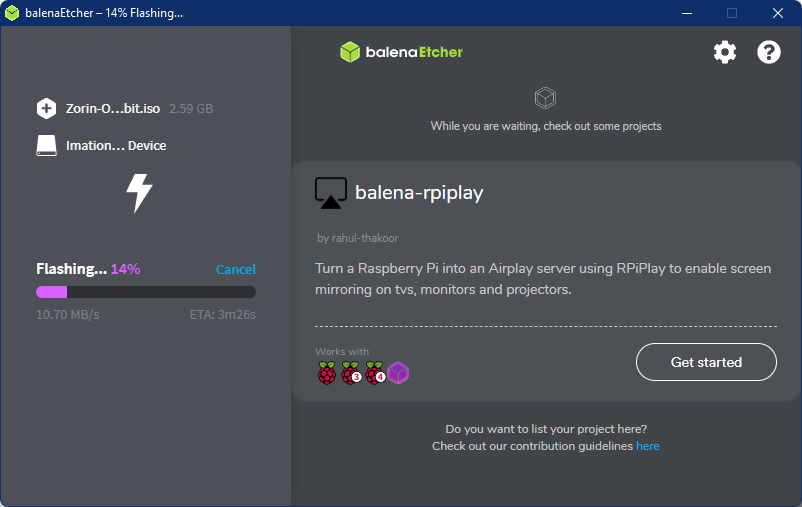Click the by rahul-thakoor author text

(358, 238)
